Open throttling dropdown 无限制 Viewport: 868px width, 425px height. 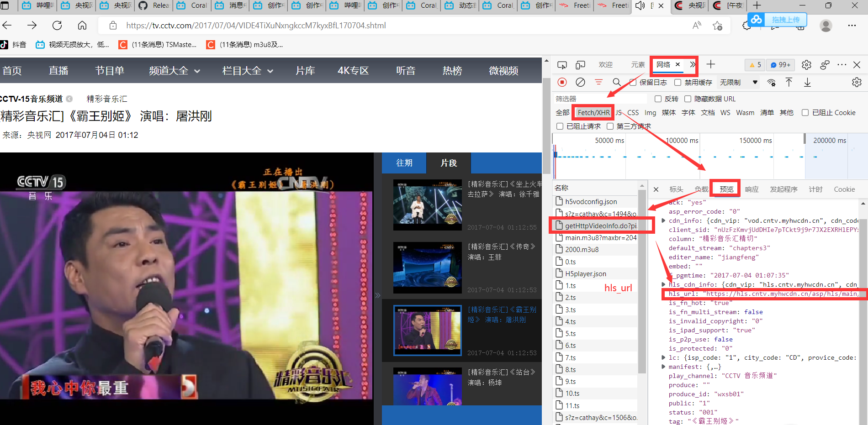(739, 83)
